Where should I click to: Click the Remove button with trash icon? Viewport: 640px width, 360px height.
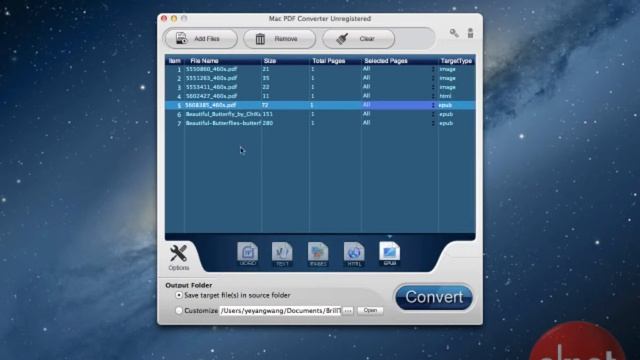pos(280,39)
